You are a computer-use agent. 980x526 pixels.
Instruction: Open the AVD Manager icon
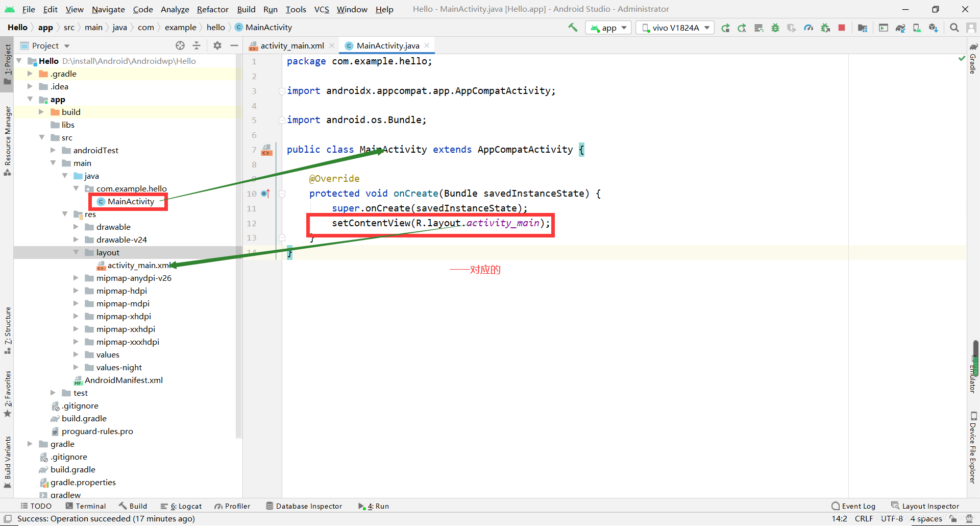click(917, 28)
